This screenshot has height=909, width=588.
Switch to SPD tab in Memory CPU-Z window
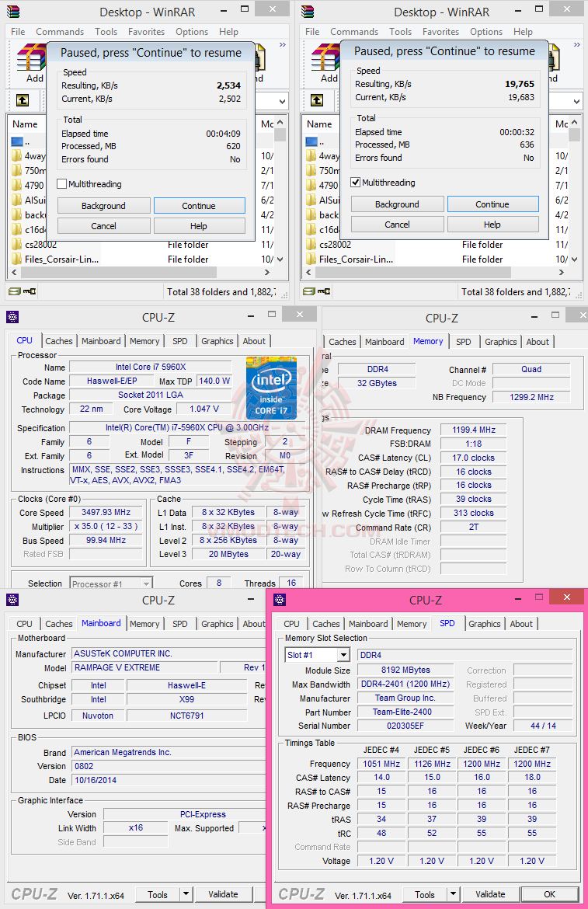(x=464, y=341)
